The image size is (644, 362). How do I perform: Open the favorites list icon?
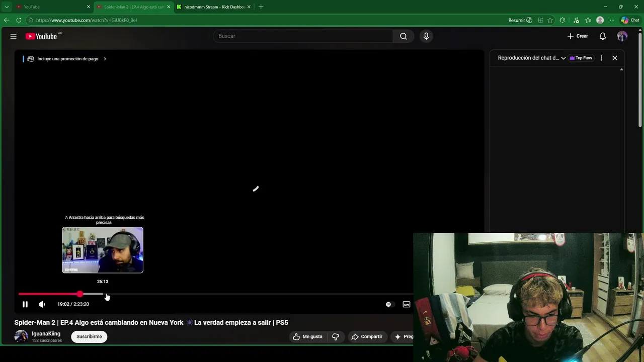[x=588, y=20]
